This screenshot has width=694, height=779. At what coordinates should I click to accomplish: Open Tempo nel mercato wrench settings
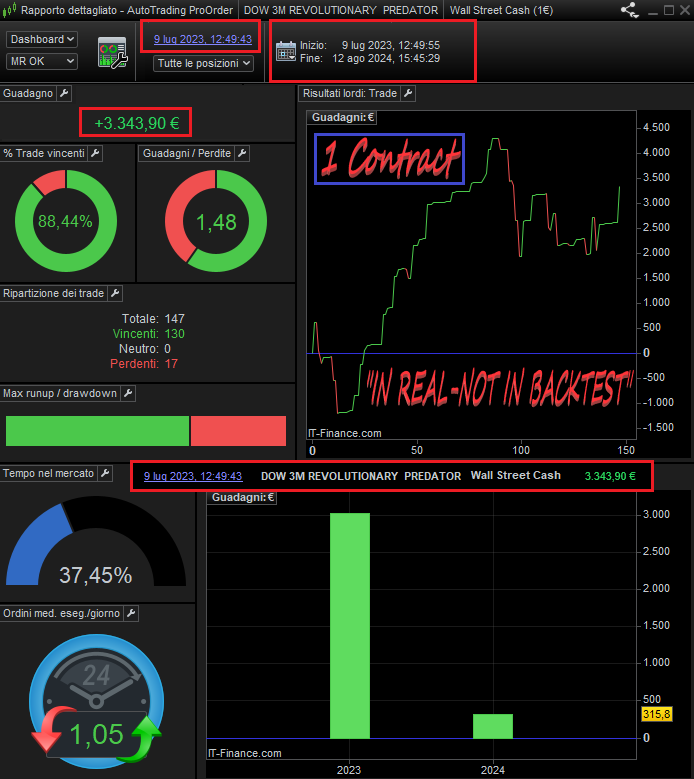click(105, 473)
